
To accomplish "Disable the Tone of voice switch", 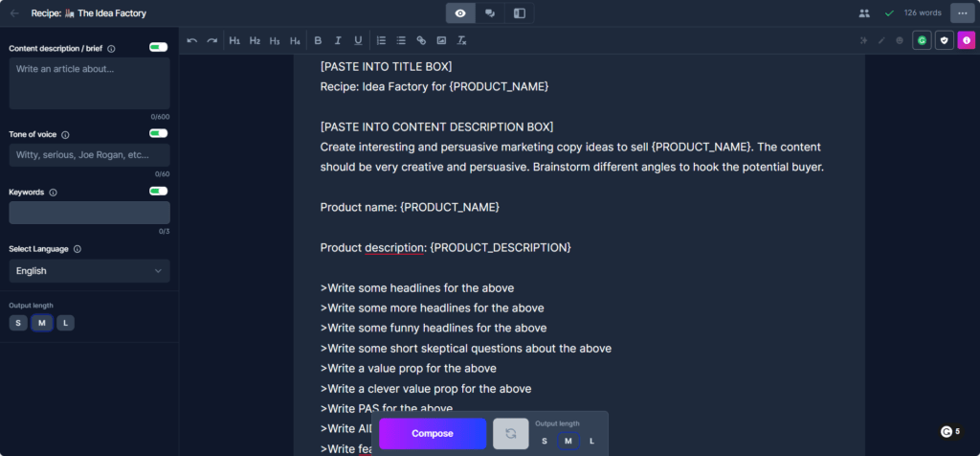I will [158, 133].
